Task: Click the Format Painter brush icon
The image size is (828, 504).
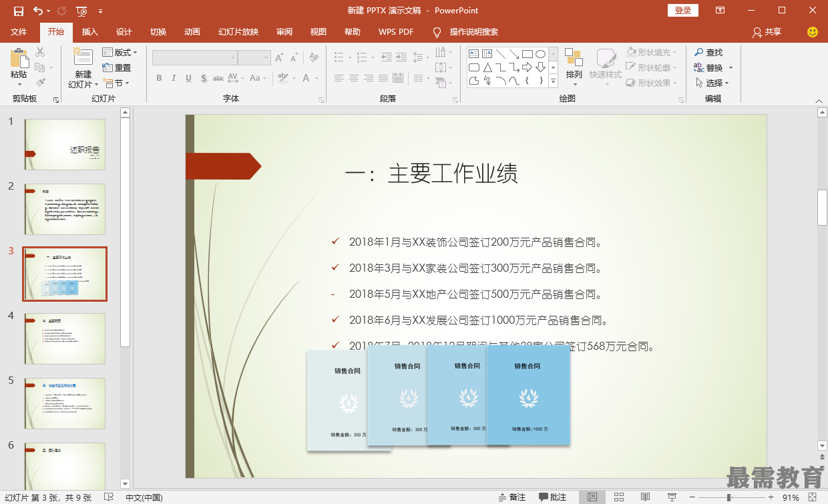Action: pyautogui.click(x=40, y=83)
